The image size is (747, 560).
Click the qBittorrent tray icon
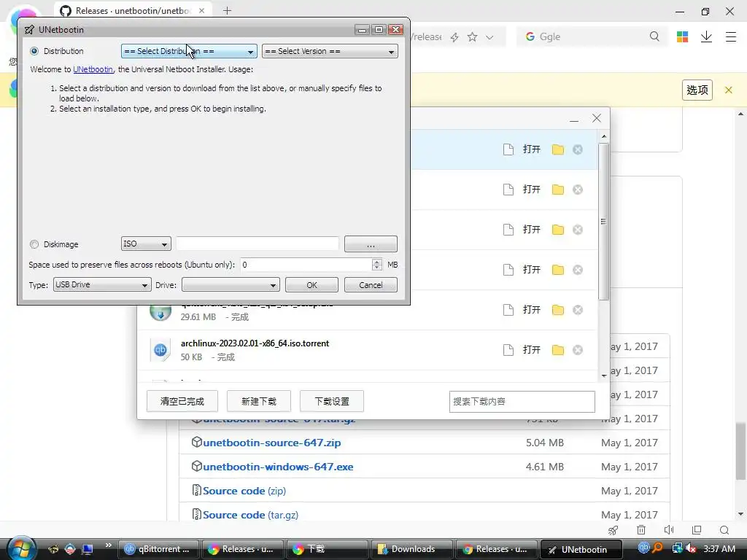[x=643, y=548]
